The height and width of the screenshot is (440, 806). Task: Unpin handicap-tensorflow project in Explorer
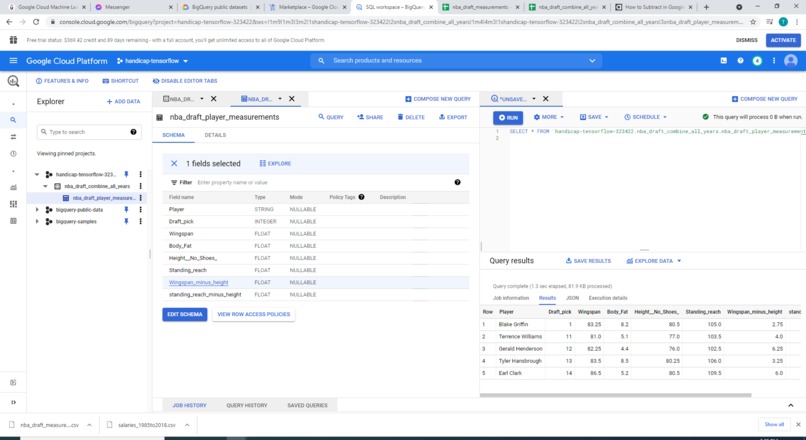pyautogui.click(x=126, y=174)
